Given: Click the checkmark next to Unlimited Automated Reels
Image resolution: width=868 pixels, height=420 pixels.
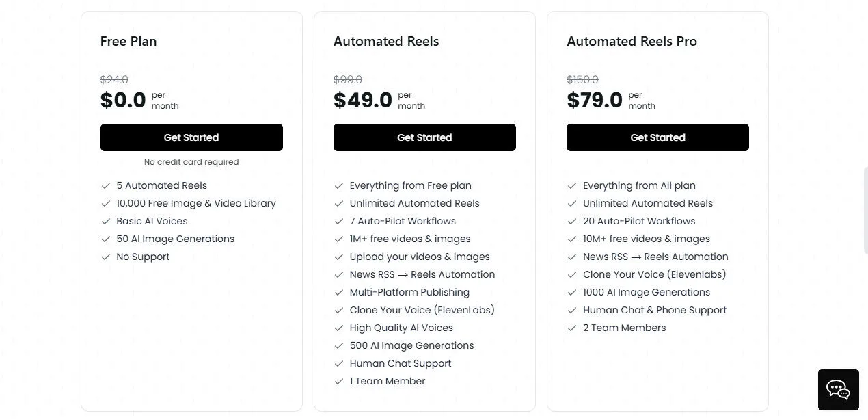Looking at the screenshot, I should click(x=339, y=203).
